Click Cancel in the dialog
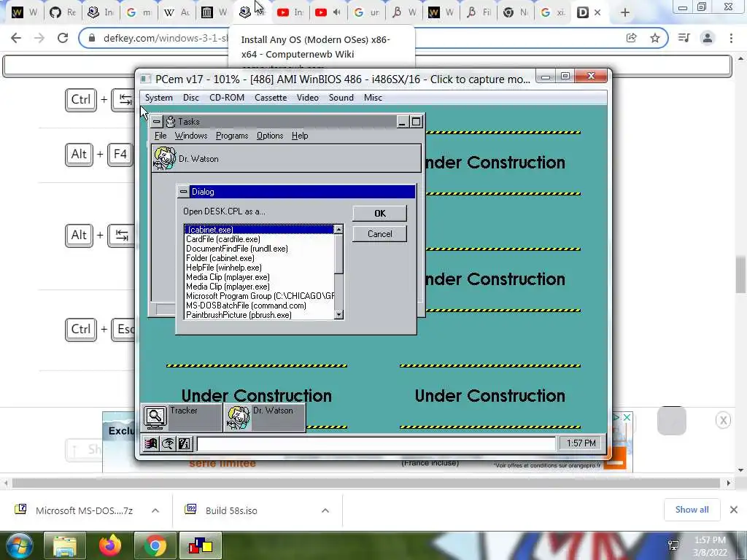Image resolution: width=747 pixels, height=560 pixels. [x=379, y=234]
